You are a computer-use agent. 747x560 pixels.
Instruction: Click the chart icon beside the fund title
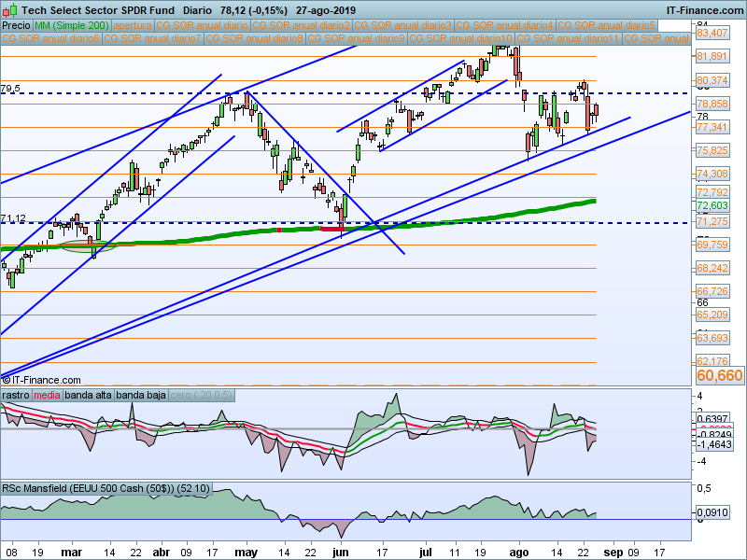coord(9,9)
